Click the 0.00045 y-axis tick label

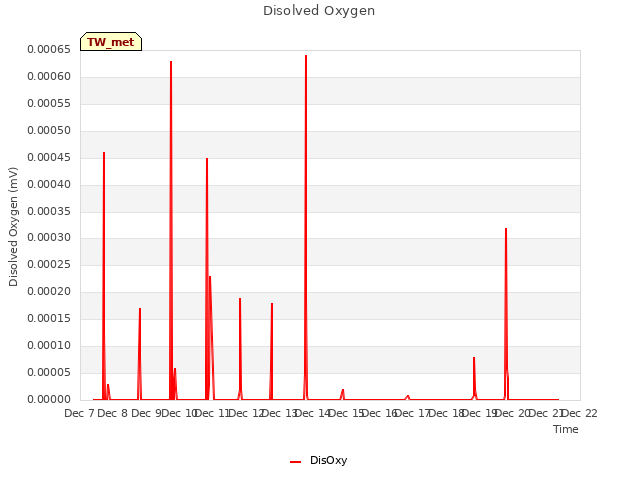[49, 158]
